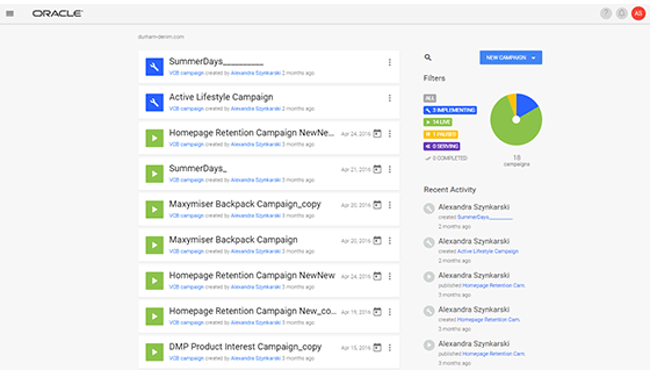This screenshot has height=375, width=650.
Task: Open the AS user avatar
Action: click(638, 13)
